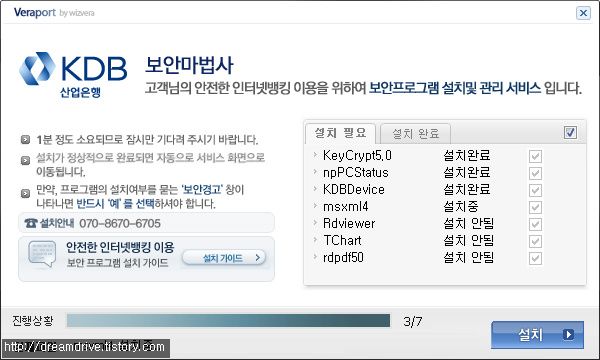
Task: Click arrow icon on the 설치 button
Action: [x=568, y=334]
